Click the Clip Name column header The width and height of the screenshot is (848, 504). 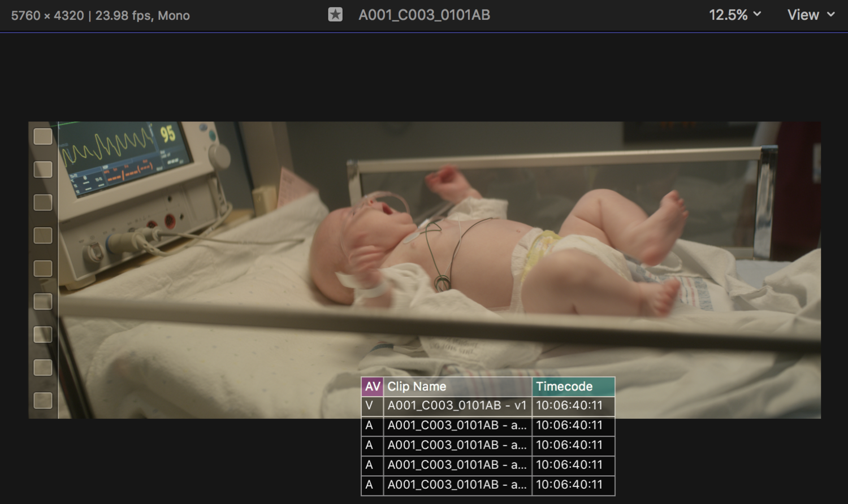[x=457, y=386]
